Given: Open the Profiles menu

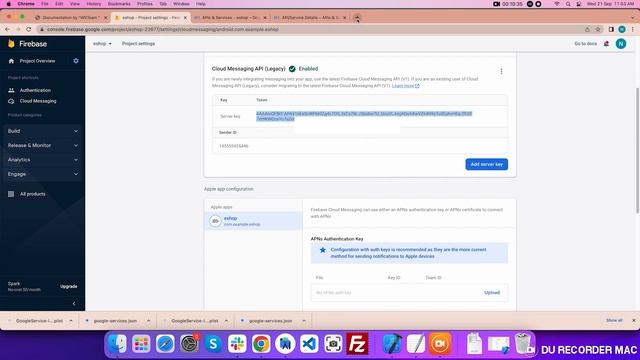Looking at the screenshot, I should 144,4.
